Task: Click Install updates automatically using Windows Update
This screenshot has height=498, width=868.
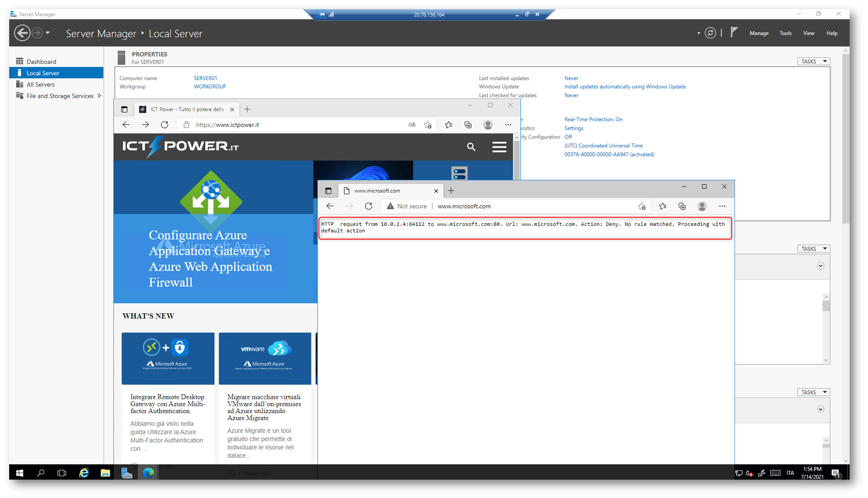Action: (x=625, y=87)
